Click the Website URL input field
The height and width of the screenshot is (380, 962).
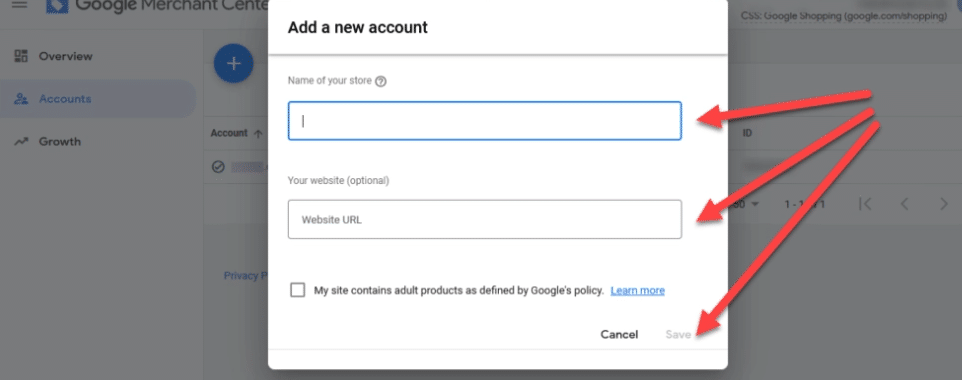coord(485,219)
